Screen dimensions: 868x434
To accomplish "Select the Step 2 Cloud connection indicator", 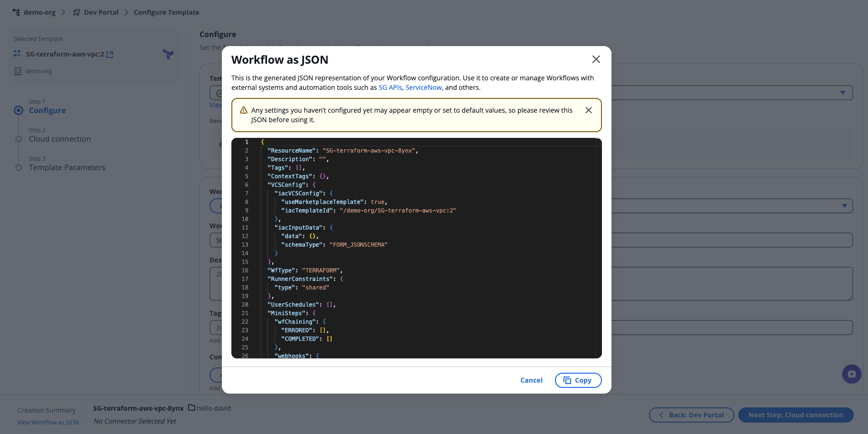I will coord(19,138).
